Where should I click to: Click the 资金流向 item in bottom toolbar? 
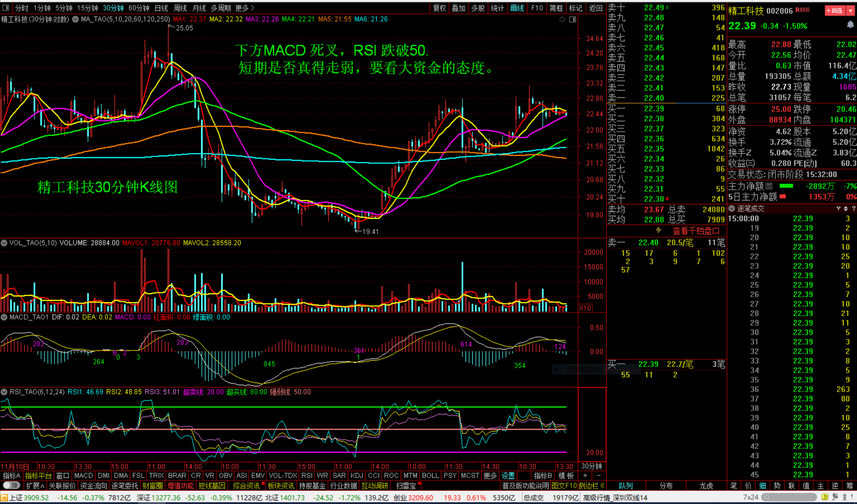[93, 485]
